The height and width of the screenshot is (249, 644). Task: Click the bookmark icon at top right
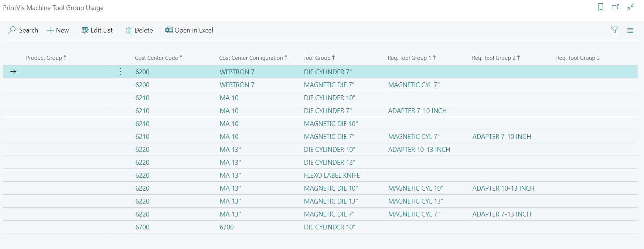[x=601, y=7]
